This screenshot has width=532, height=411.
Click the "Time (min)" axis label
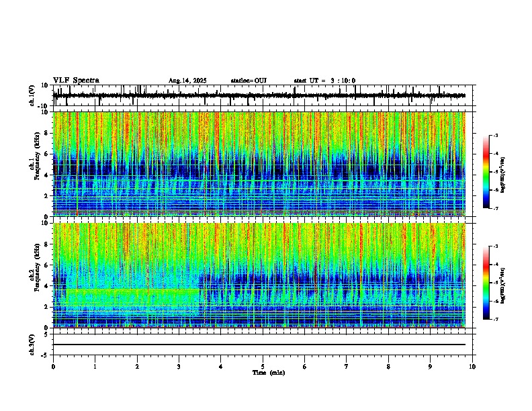269,373
